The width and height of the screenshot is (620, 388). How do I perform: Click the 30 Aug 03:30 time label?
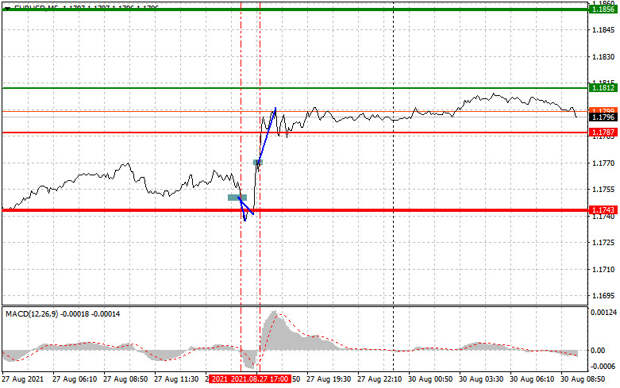point(481,379)
